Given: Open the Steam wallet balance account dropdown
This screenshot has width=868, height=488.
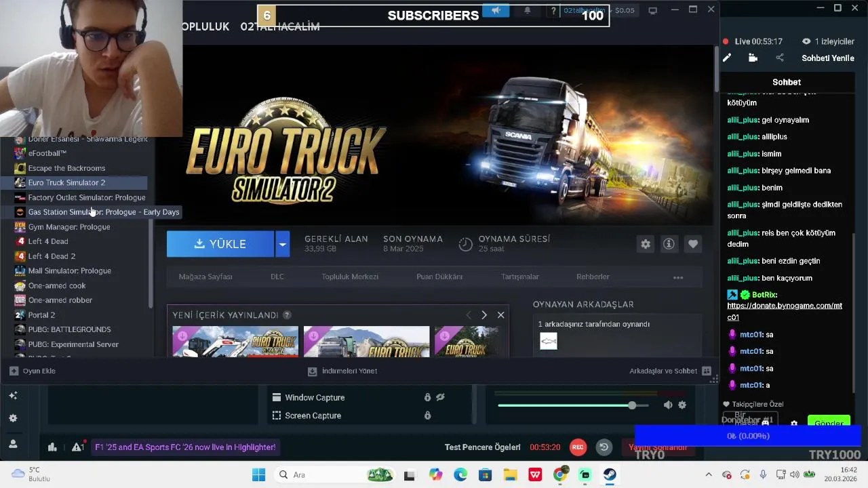Looking at the screenshot, I should pyautogui.click(x=599, y=10).
